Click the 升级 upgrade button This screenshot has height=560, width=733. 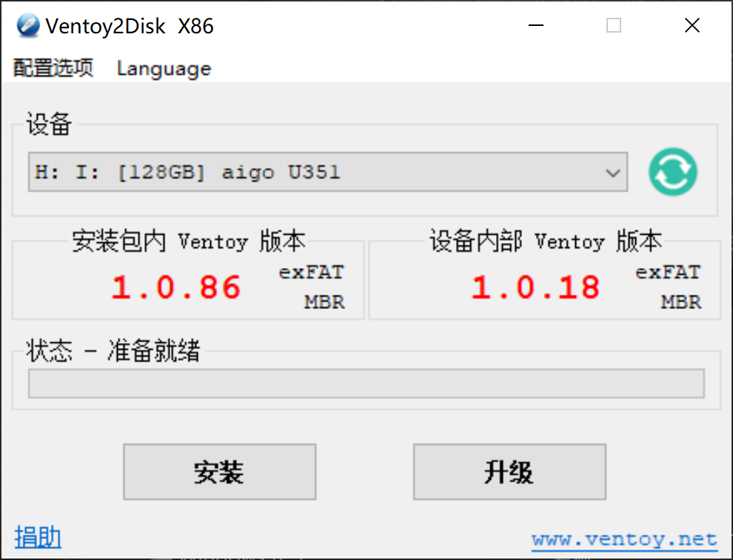pos(509,472)
